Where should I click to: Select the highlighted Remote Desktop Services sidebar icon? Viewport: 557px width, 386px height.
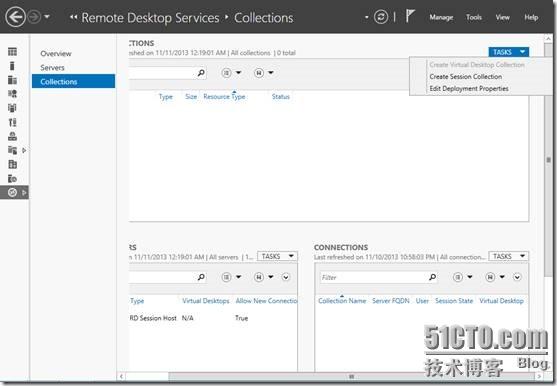coord(12,192)
